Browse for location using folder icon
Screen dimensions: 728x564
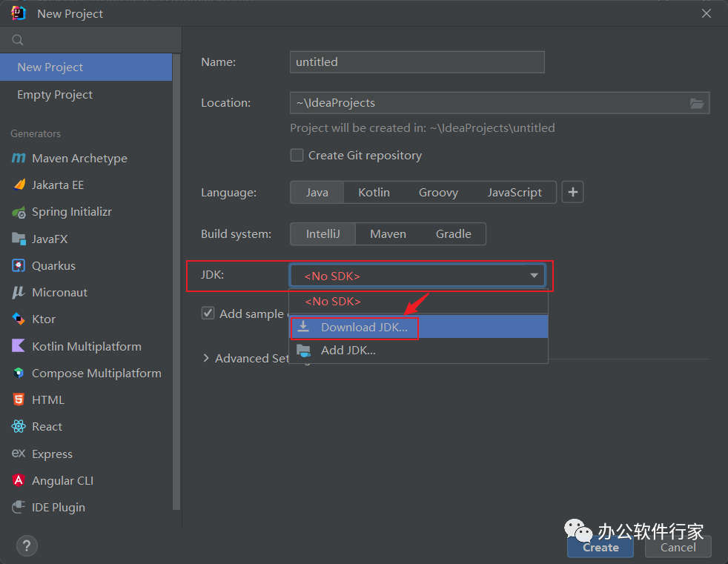(x=697, y=103)
